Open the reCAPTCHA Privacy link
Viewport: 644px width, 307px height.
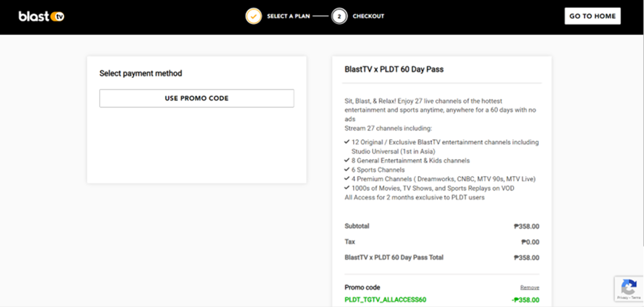[x=623, y=298]
